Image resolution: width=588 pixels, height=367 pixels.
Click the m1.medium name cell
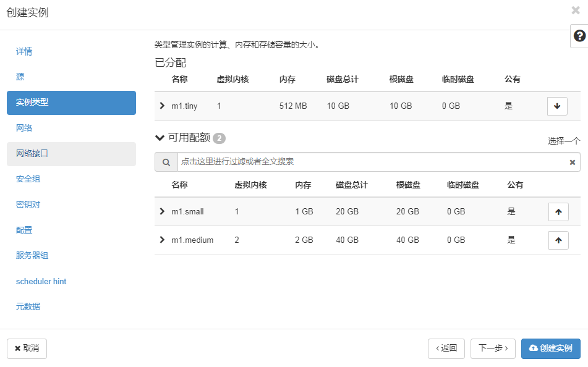192,240
